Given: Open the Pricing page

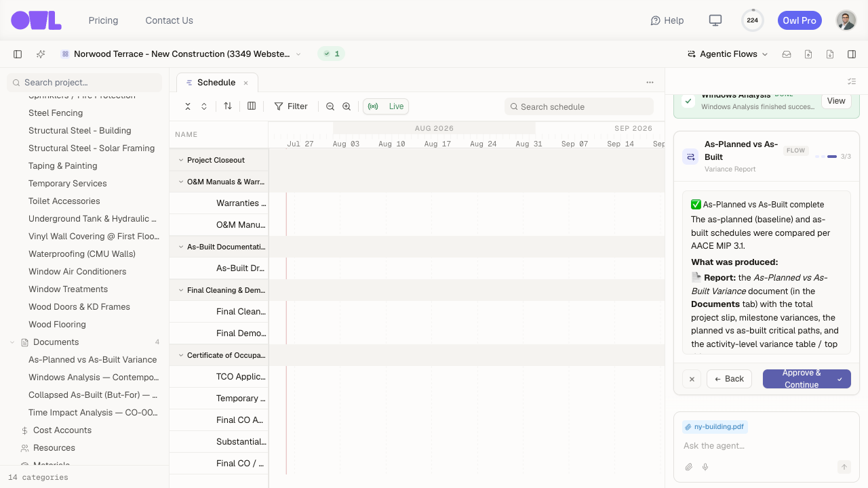Looking at the screenshot, I should 103,20.
